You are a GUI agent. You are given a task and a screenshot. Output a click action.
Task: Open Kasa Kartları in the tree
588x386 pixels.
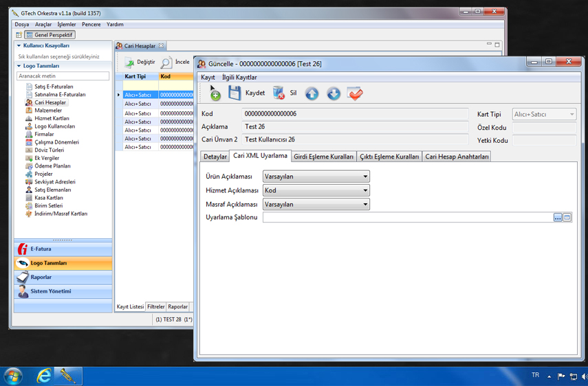tap(49, 198)
